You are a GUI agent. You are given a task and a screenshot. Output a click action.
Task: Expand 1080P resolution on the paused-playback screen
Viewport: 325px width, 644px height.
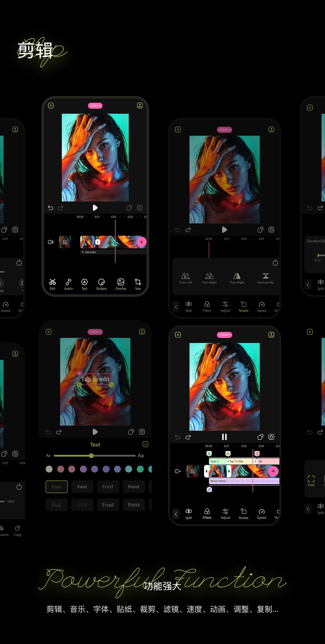point(224,335)
